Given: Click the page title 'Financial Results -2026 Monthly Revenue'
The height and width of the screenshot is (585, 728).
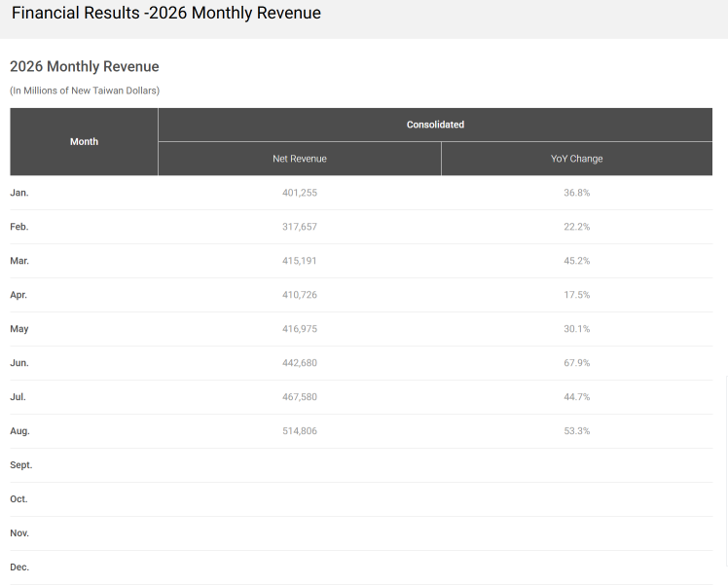Looking at the screenshot, I should (x=165, y=13).
